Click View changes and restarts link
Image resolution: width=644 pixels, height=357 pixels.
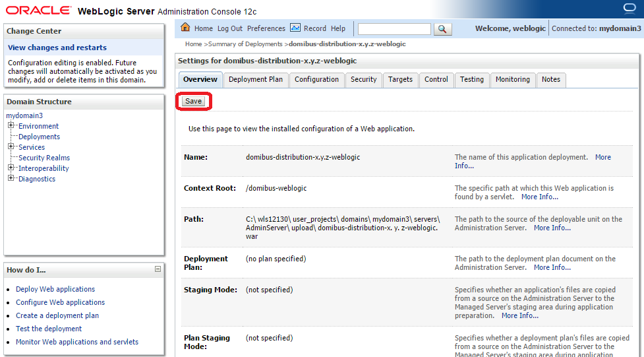coord(57,48)
